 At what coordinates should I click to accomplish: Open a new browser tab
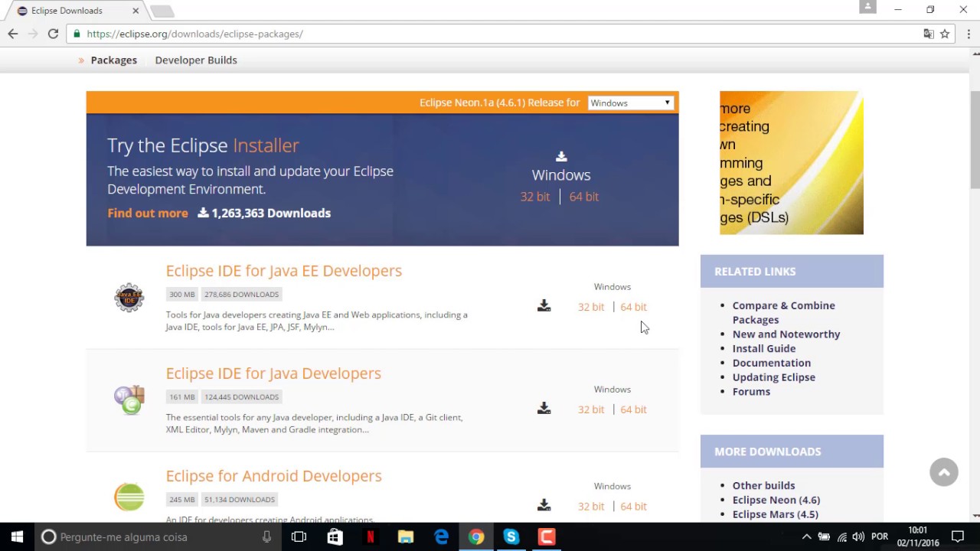click(x=162, y=11)
